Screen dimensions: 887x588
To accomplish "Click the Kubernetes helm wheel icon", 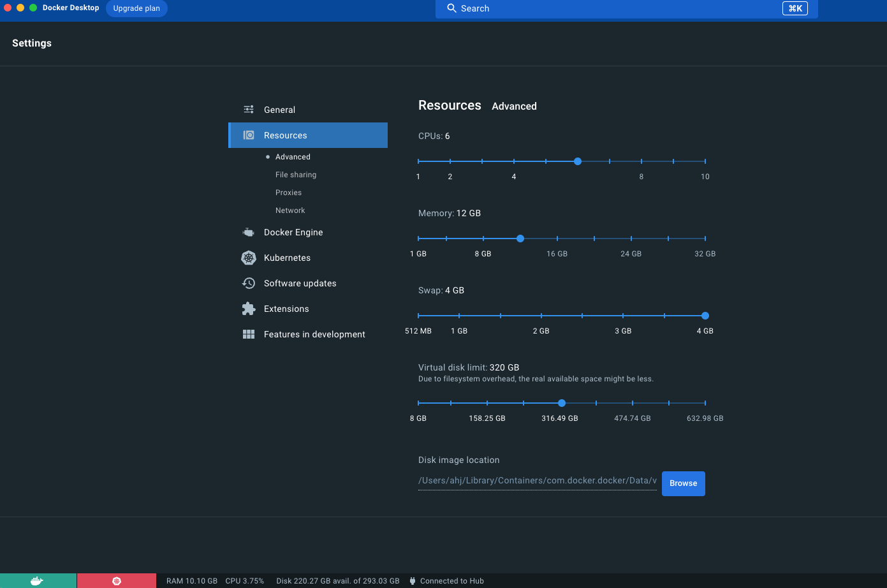I will point(249,258).
